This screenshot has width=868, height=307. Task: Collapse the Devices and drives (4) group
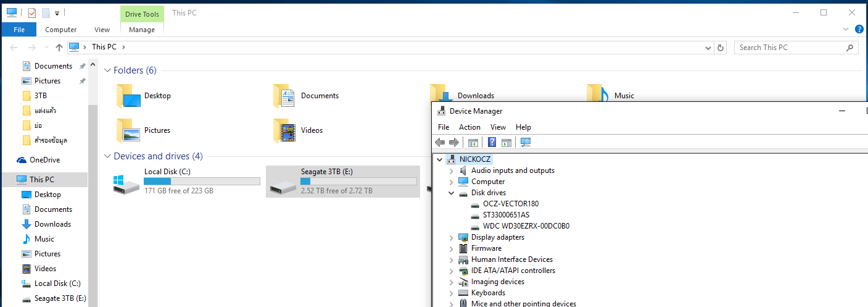click(x=107, y=156)
